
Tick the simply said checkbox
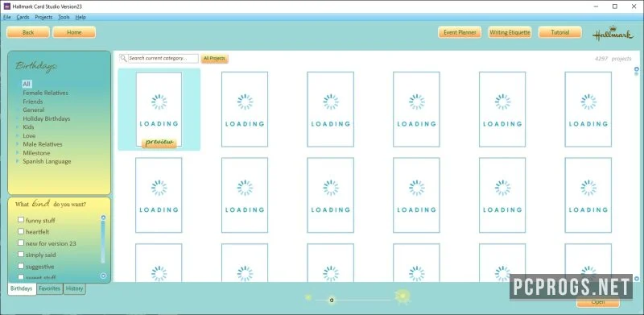(21, 254)
